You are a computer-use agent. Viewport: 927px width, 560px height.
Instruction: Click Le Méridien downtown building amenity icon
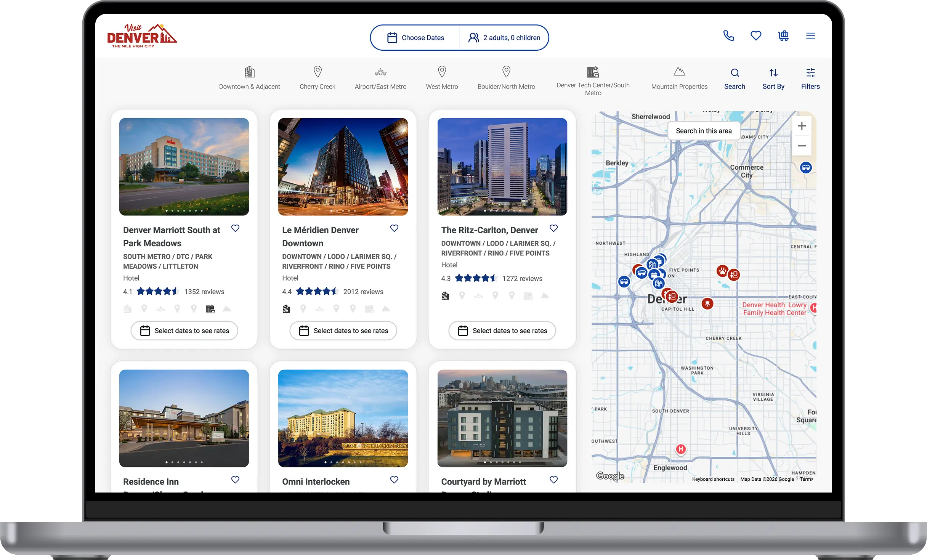point(286,309)
